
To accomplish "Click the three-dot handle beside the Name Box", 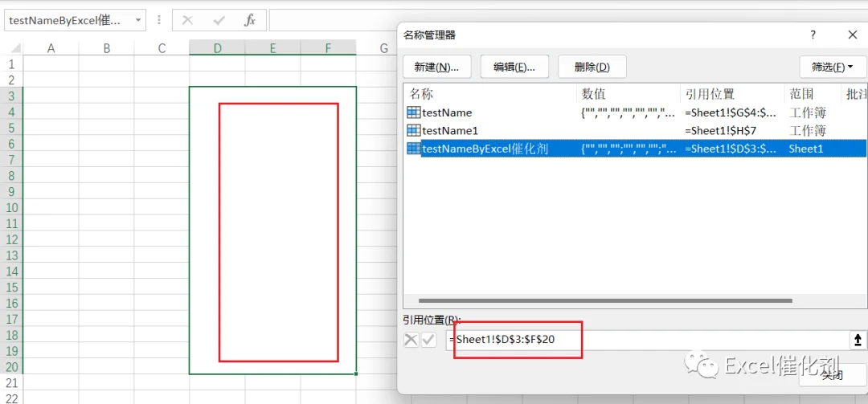I will tap(159, 20).
